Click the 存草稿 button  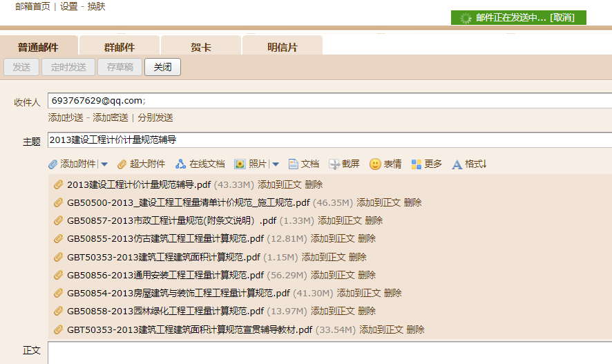click(x=119, y=67)
